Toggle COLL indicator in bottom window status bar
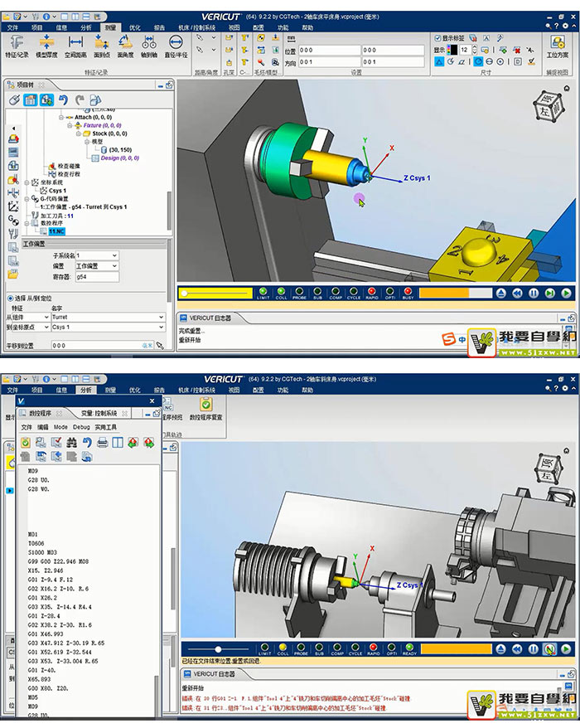 283,649
